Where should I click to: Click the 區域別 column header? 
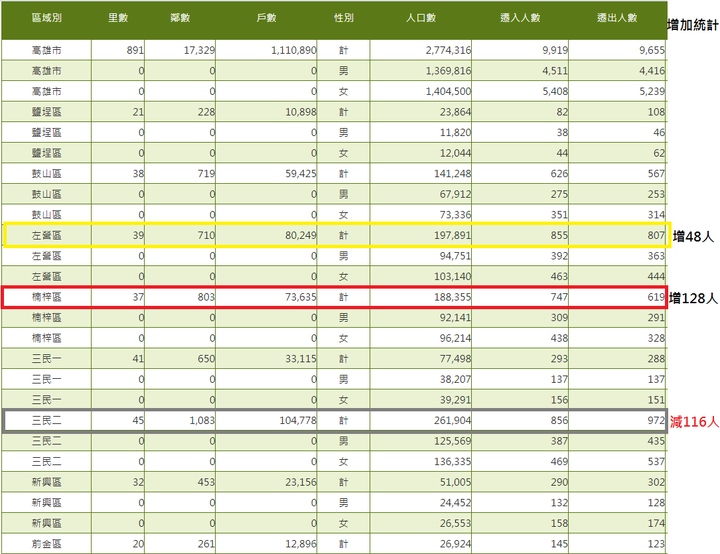[46, 18]
